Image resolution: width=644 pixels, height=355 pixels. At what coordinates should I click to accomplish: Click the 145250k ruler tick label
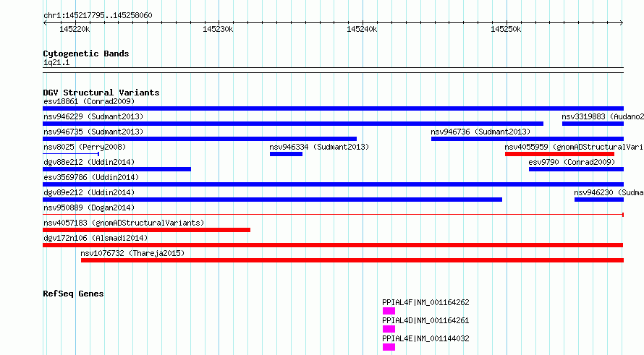506,30
